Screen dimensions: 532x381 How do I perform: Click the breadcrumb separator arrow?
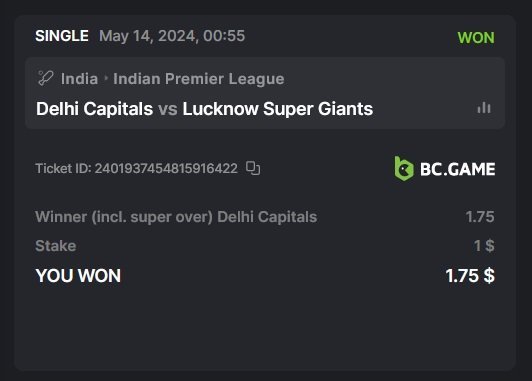(106, 78)
